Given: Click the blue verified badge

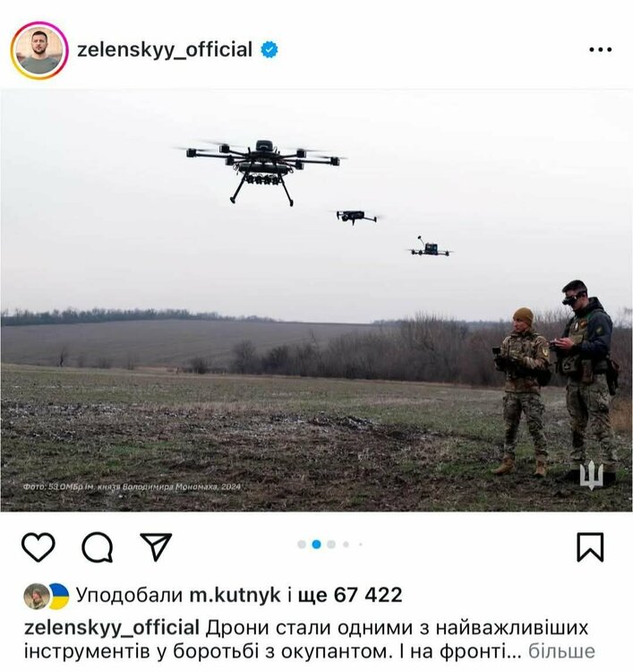Looking at the screenshot, I should coord(269,49).
